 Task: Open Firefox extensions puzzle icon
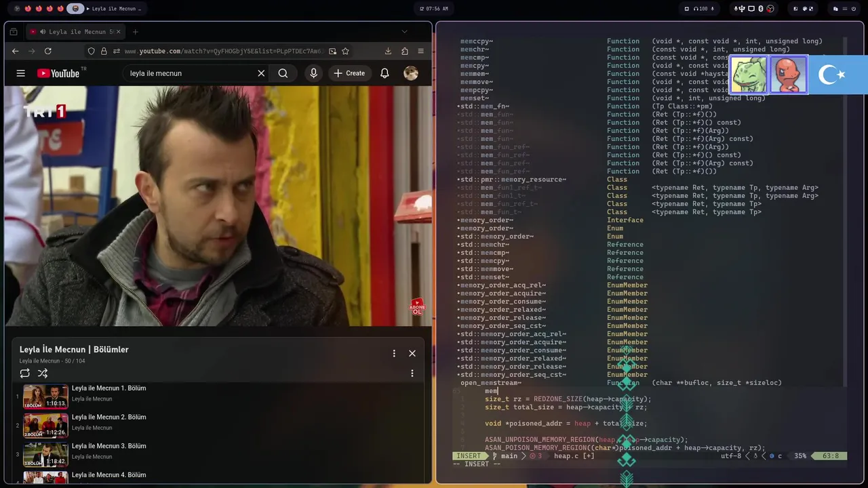point(405,51)
